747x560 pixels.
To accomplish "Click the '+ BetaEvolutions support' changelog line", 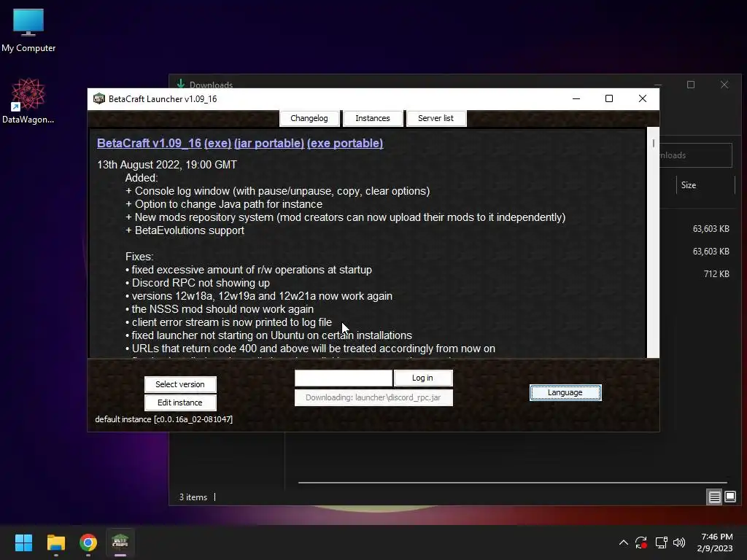I will click(185, 230).
